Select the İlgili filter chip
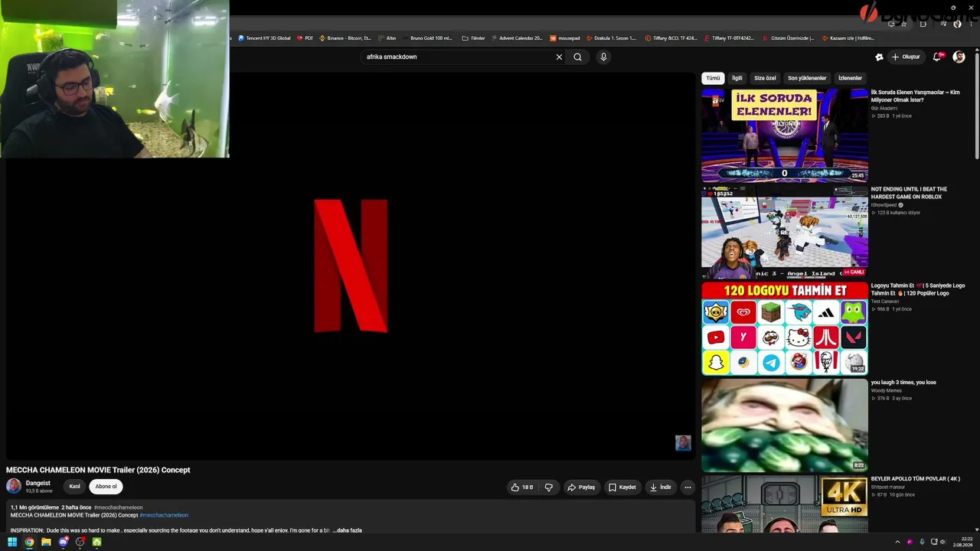Viewport: 980px width, 551px height. pos(737,78)
